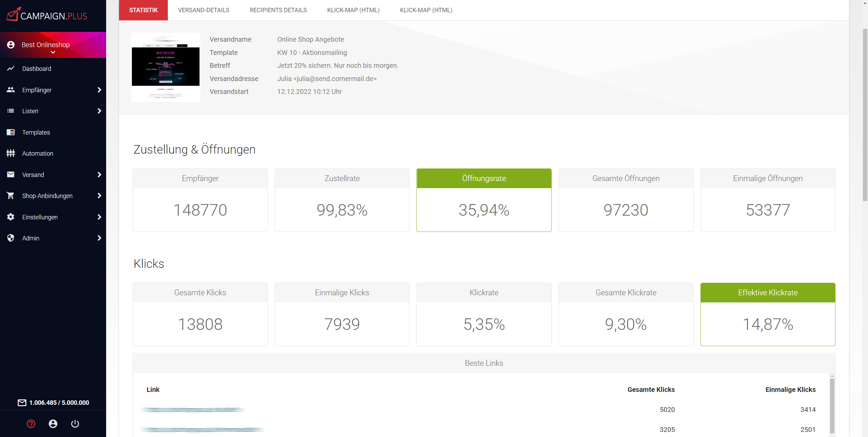Click the Versandstart date 12.12.2022 10:12 Uhr
Image resolution: width=868 pixels, height=437 pixels.
pos(310,92)
